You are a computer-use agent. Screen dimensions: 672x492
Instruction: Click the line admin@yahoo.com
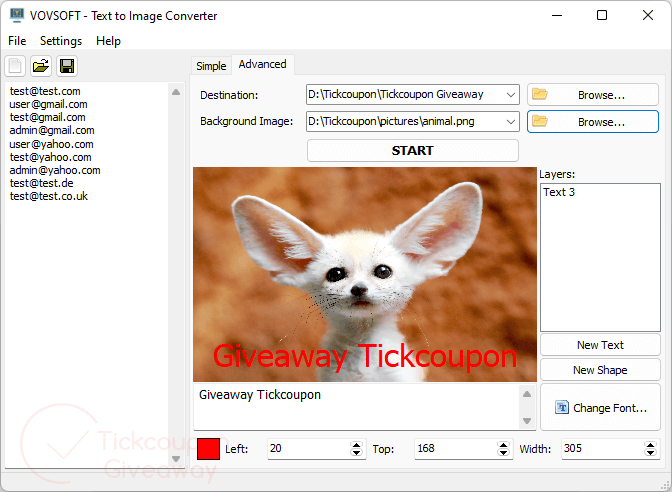pos(55,170)
